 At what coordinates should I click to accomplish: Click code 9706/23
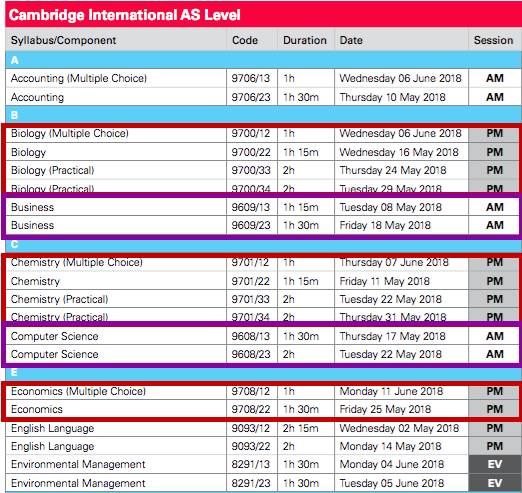[x=251, y=97]
